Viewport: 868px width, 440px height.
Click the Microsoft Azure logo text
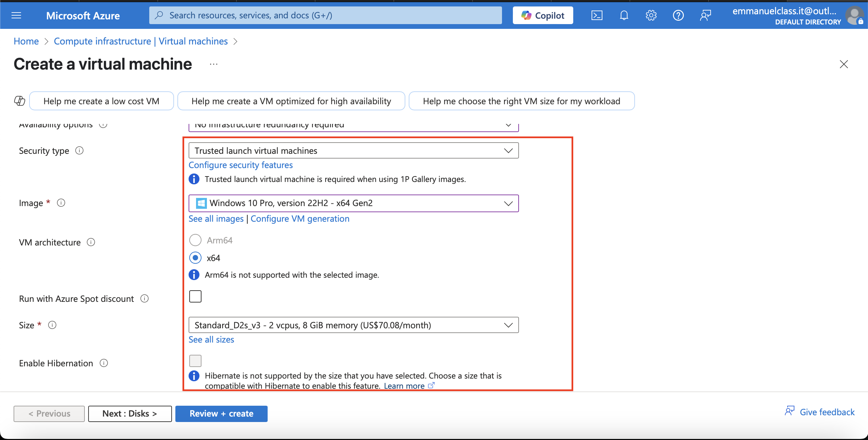point(83,15)
